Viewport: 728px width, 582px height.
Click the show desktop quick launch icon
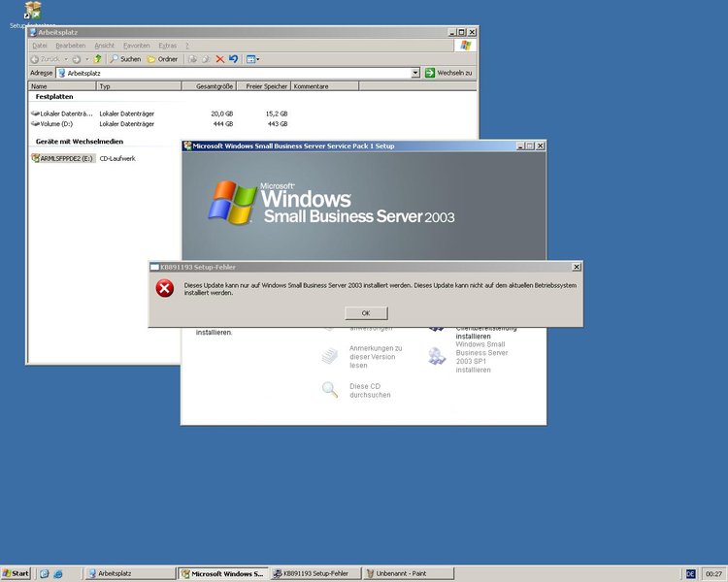44,573
